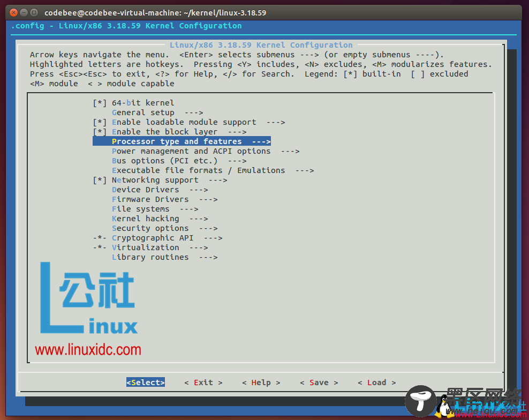Open Enable the block layer submenu label

click(164, 132)
